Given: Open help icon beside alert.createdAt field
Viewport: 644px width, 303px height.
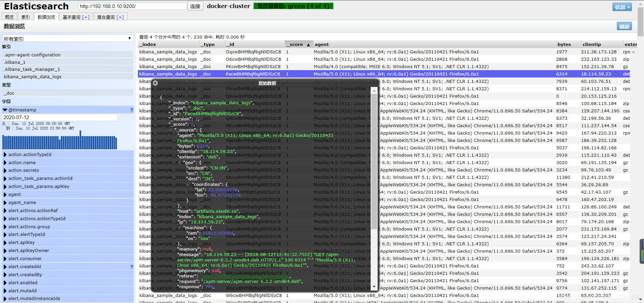Looking at the screenshot, I should pyautogui.click(x=131, y=267).
